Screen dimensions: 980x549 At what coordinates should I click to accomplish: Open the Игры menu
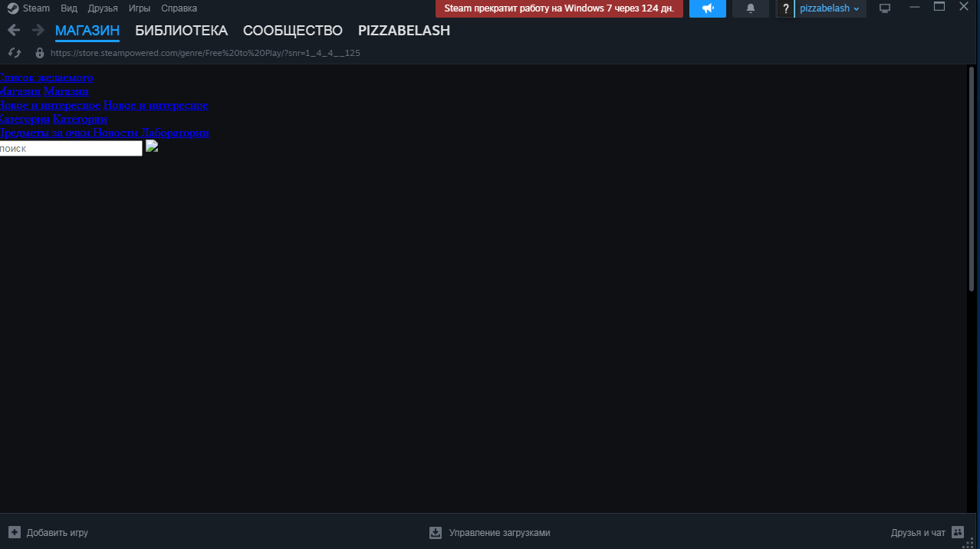coord(139,8)
